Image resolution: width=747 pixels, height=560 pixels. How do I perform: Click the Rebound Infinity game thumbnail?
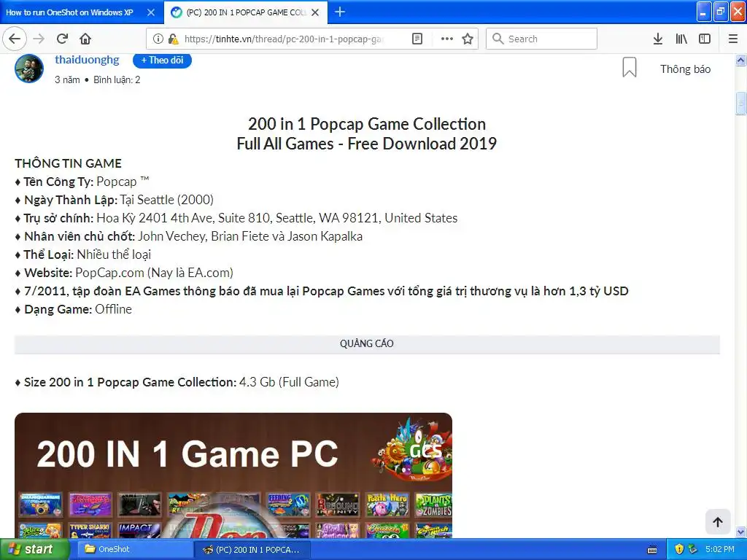[x=338, y=505]
